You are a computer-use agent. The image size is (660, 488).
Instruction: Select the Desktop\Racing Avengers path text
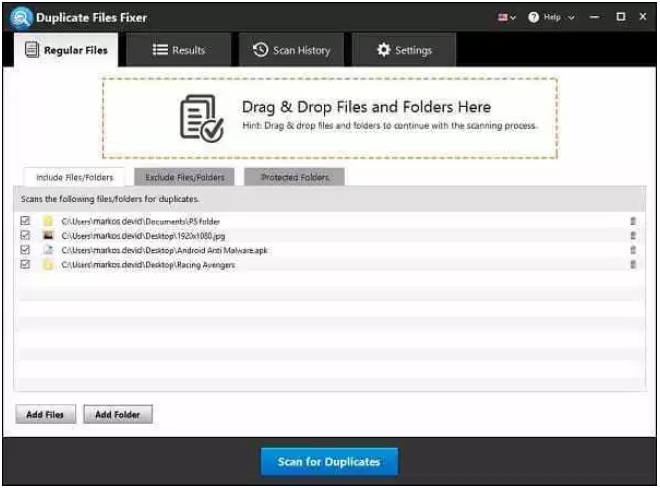pos(148,265)
